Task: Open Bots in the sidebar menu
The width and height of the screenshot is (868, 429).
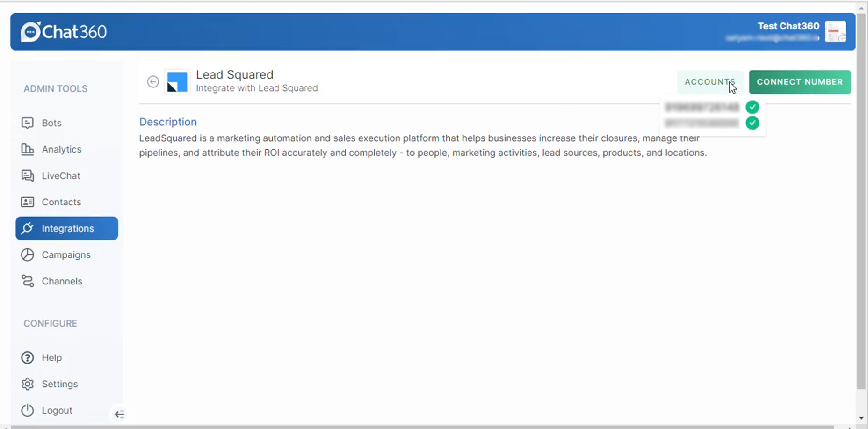Action: click(67, 123)
